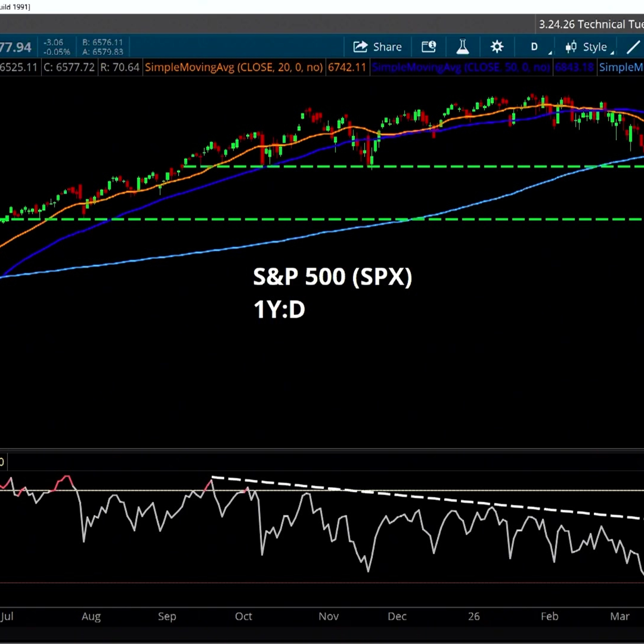The height and width of the screenshot is (644, 644).
Task: Click the ask value A: 6579.83
Action: tap(103, 52)
